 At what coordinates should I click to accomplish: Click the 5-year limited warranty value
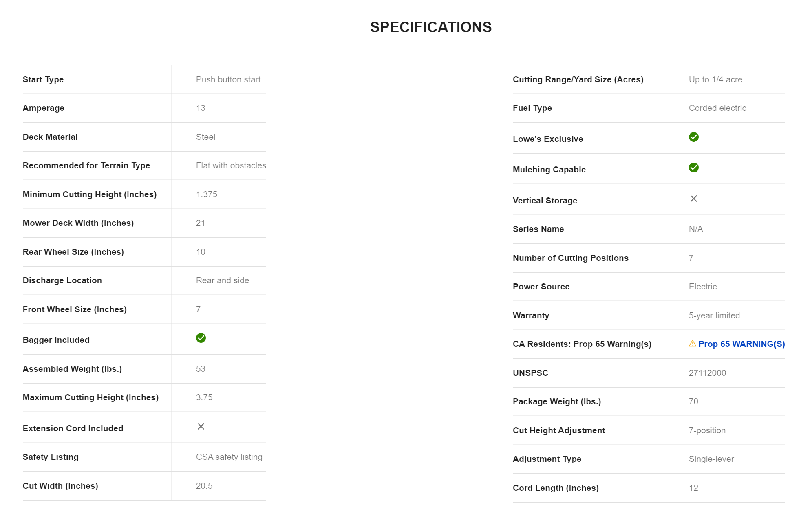click(x=714, y=315)
